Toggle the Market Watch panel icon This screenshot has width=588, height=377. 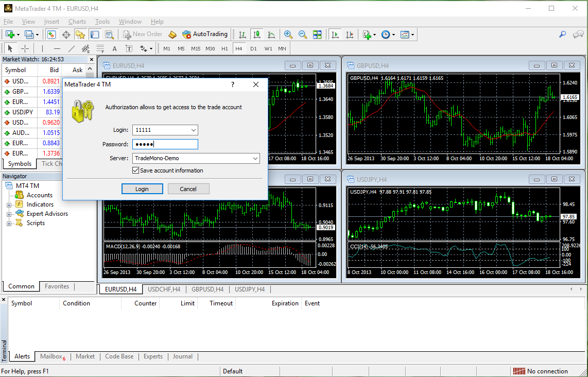[x=51, y=35]
